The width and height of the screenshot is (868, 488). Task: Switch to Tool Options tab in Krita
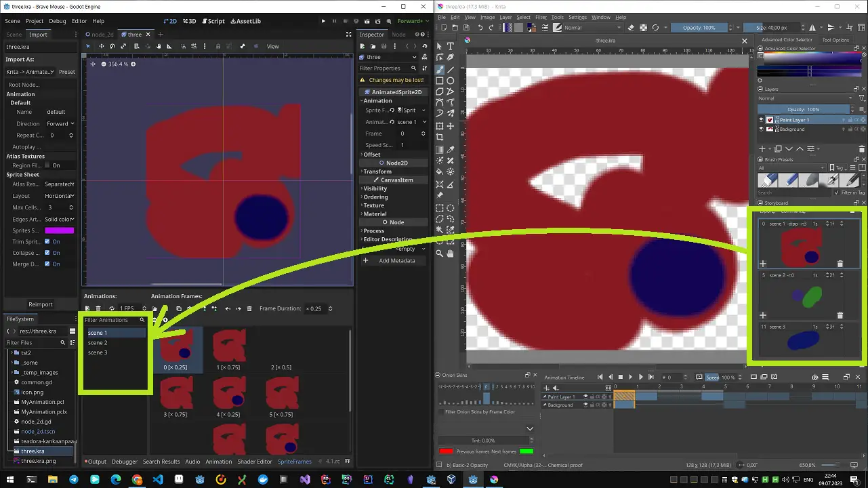pyautogui.click(x=835, y=40)
